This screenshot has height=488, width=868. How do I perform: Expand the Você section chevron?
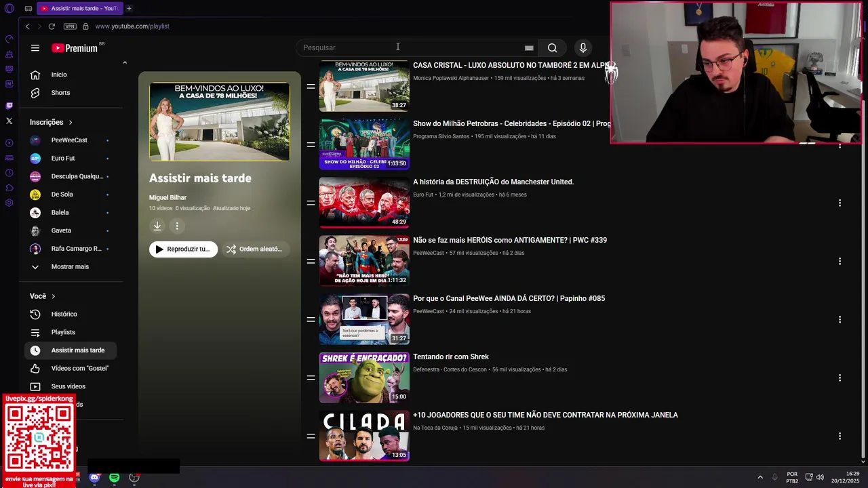(53, 296)
